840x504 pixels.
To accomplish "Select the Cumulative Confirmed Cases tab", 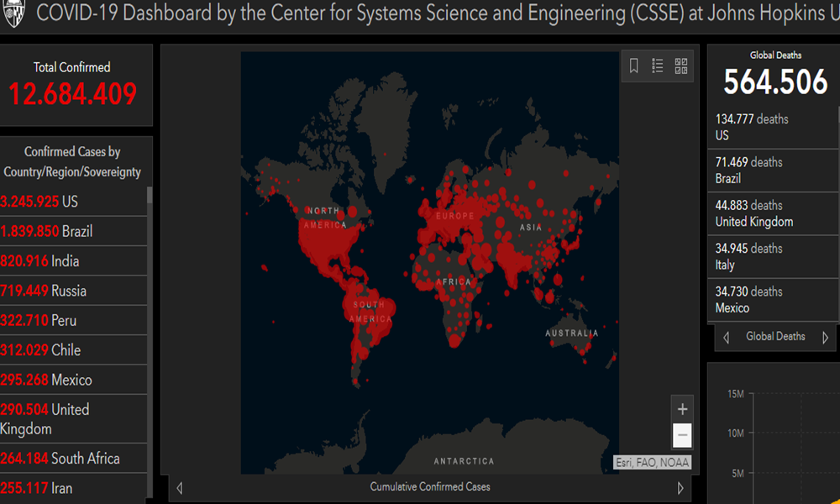I will click(430, 487).
